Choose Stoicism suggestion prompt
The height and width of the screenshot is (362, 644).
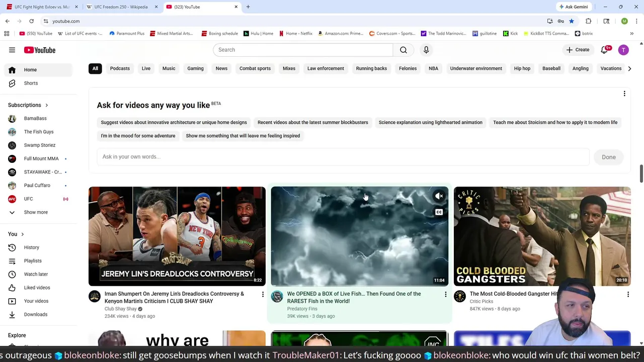[x=555, y=122]
